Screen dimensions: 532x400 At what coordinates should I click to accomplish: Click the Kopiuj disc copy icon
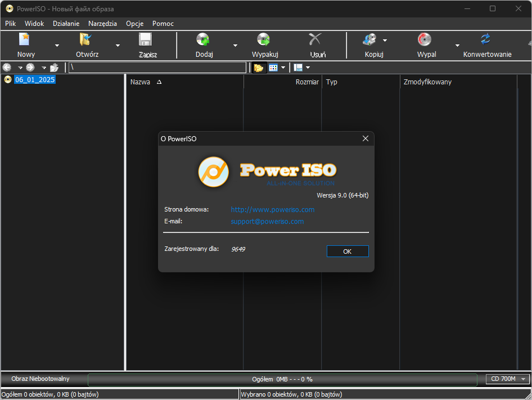[369, 39]
